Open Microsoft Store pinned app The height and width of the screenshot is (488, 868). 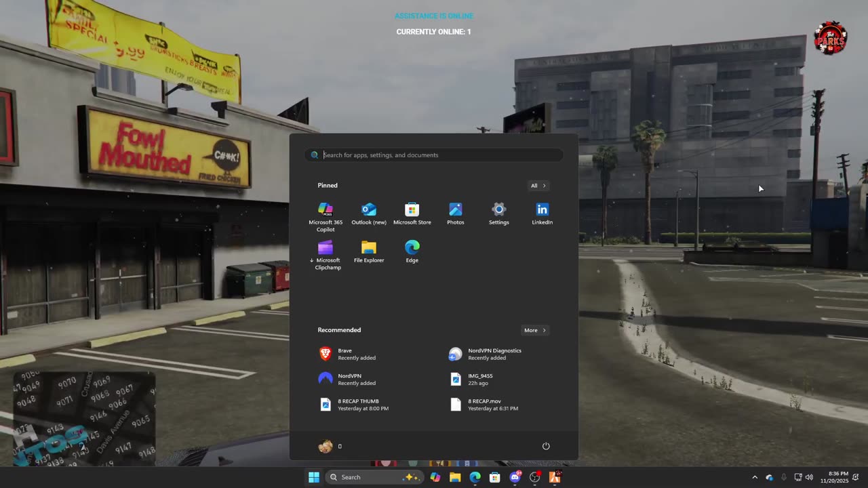coord(412,213)
